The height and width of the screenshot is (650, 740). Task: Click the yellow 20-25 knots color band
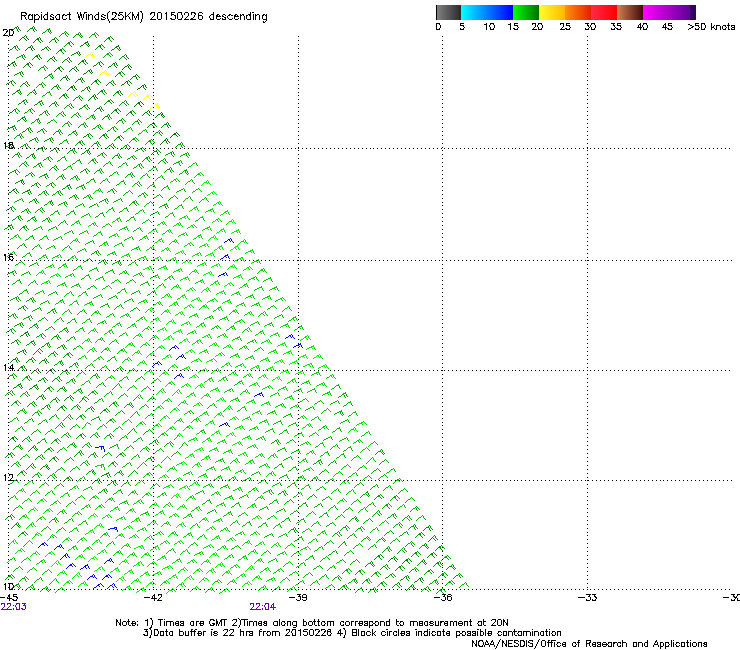tap(552, 12)
